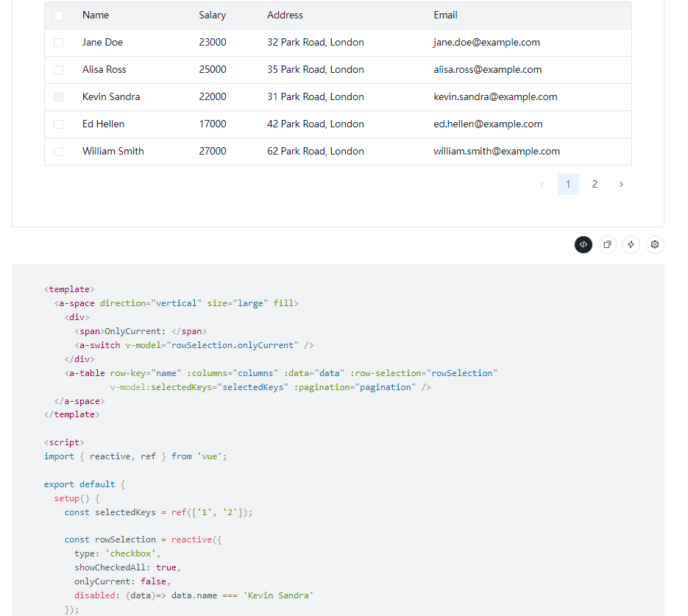Click the Jane Doe name cell
The image size is (688, 616).
(103, 42)
